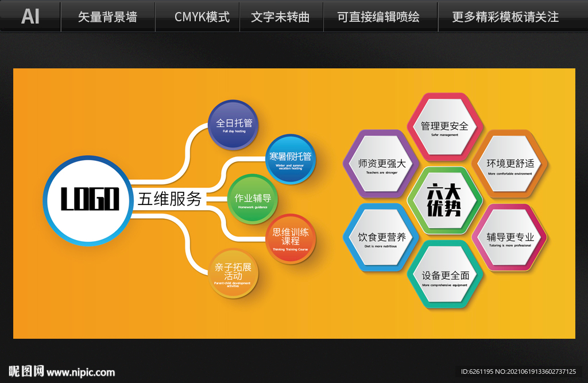Click the 师资更强大 hexagon
Screen dimensions: 588x383
pos(381,164)
